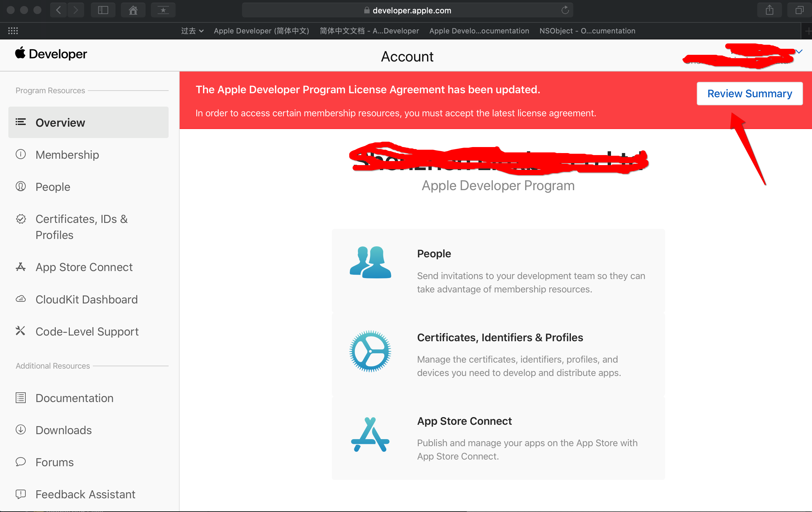Select the Code-Level Support wrench icon
This screenshot has width=812, height=512.
point(21,331)
